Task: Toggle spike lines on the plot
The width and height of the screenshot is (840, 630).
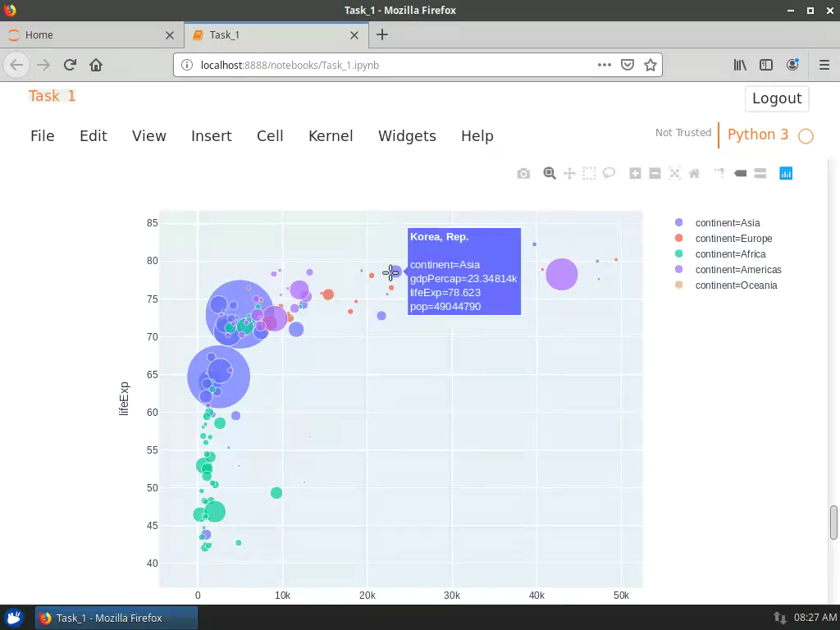Action: pos(719,173)
